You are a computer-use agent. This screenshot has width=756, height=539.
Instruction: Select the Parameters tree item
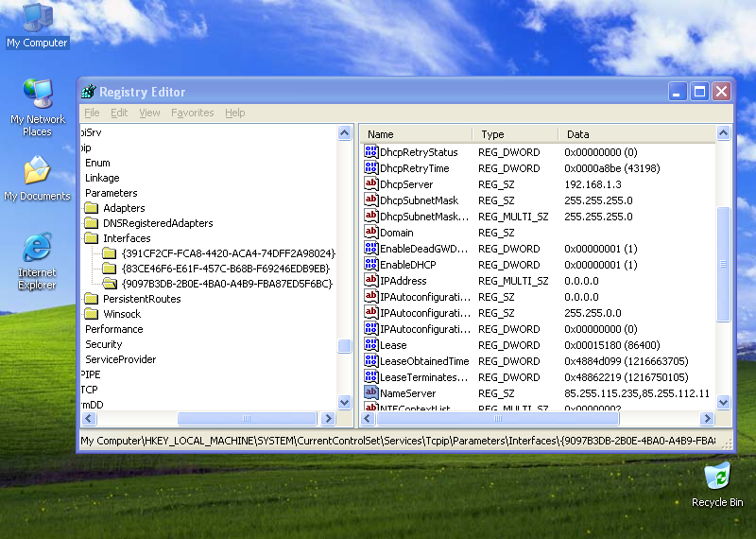(x=111, y=193)
